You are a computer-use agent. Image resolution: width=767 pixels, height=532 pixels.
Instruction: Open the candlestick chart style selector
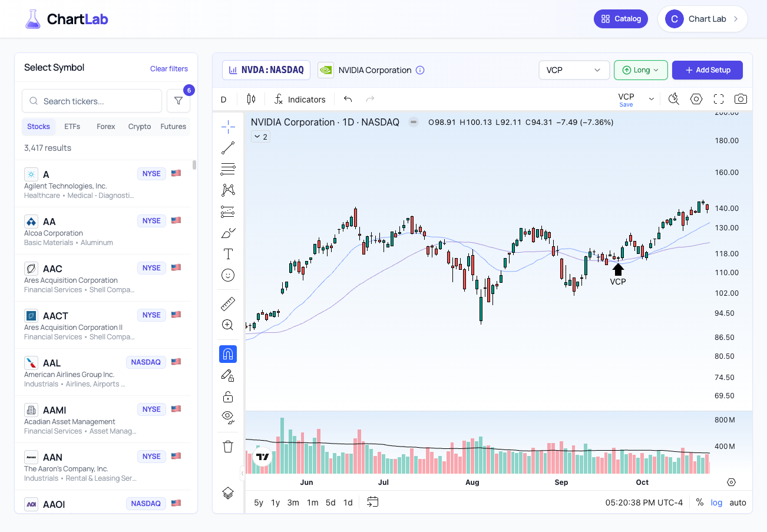[252, 99]
